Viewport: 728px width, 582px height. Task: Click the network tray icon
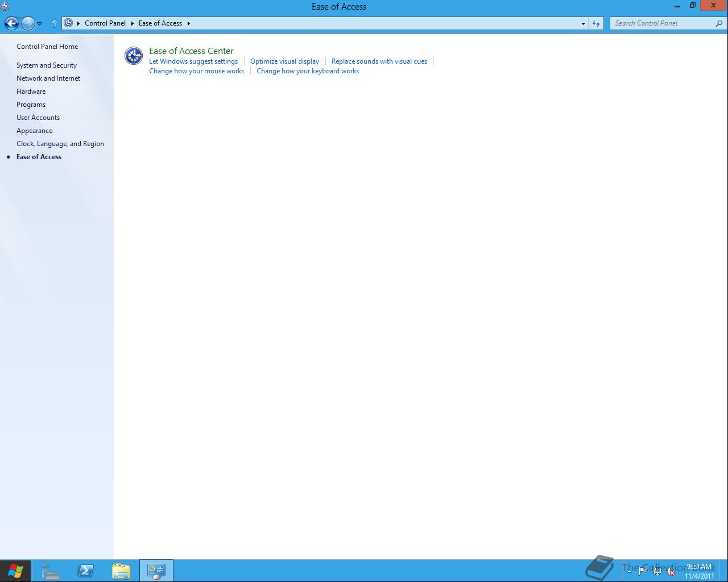pos(657,571)
